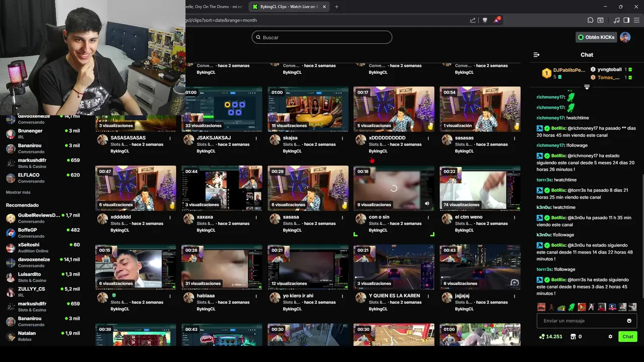Click the Buscar search field
This screenshot has width=644, height=362.
322,37
